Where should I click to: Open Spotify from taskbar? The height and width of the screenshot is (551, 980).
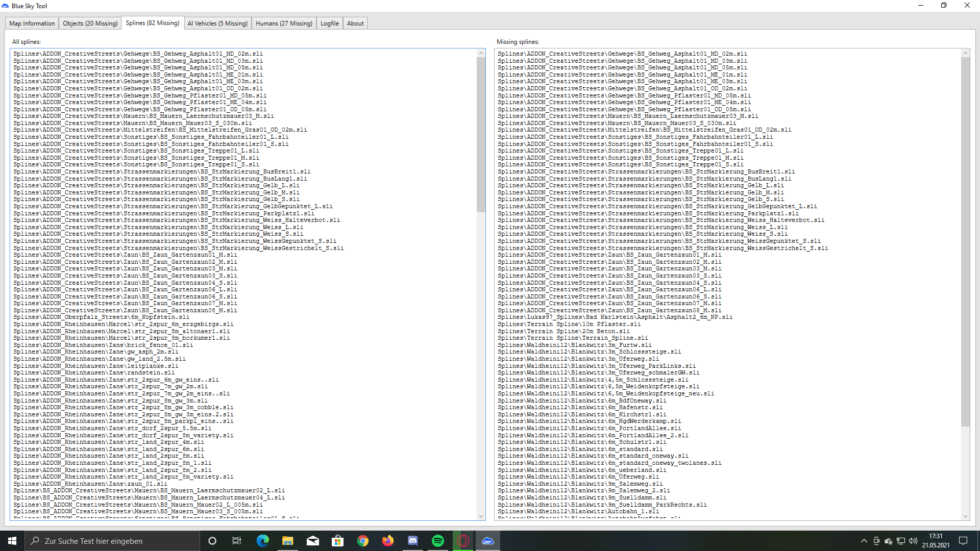438,541
